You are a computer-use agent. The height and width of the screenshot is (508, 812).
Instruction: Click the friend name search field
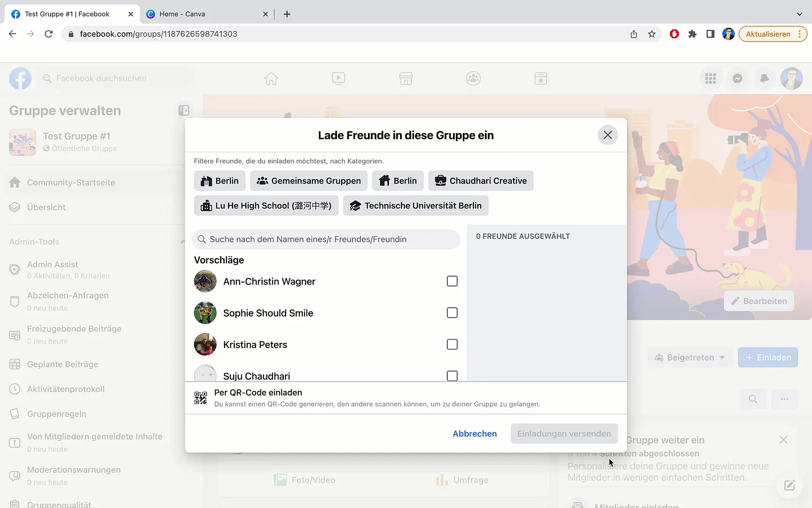coord(326,239)
